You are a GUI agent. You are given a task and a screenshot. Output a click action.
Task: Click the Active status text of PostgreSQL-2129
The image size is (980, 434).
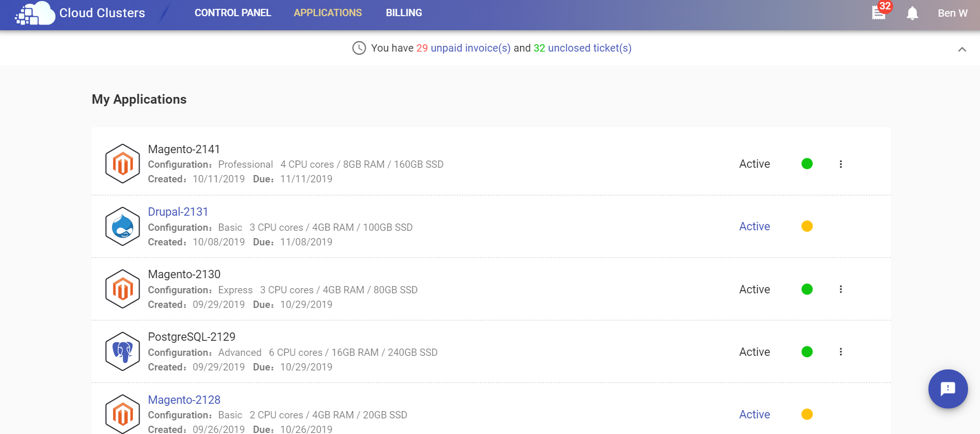(755, 352)
